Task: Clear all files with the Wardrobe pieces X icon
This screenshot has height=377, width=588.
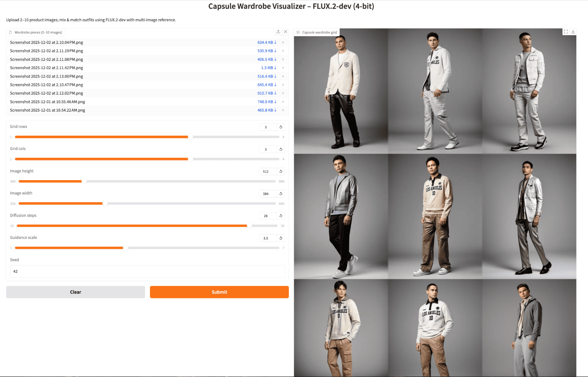Action: pos(285,32)
